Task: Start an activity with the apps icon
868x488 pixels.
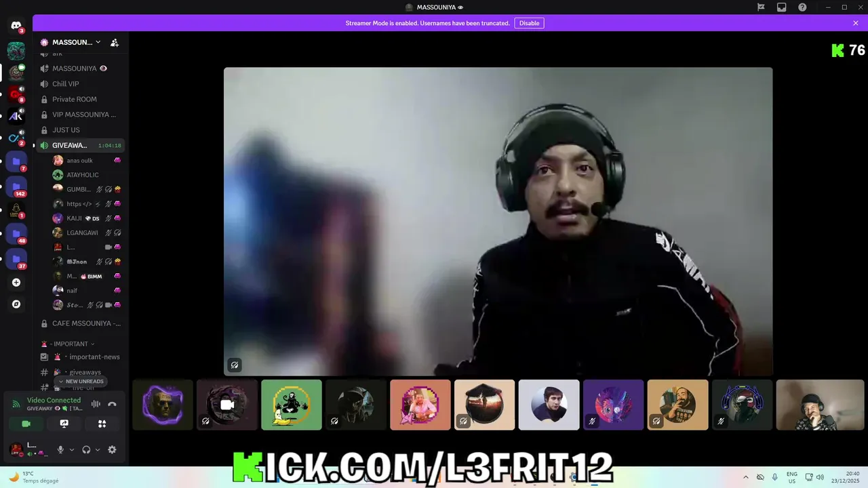Action: (102, 424)
